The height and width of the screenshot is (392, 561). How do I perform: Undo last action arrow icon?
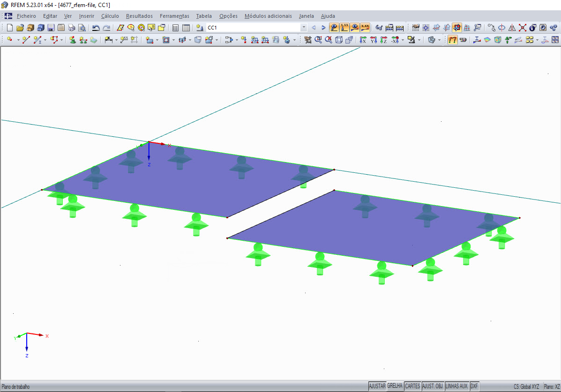point(96,28)
